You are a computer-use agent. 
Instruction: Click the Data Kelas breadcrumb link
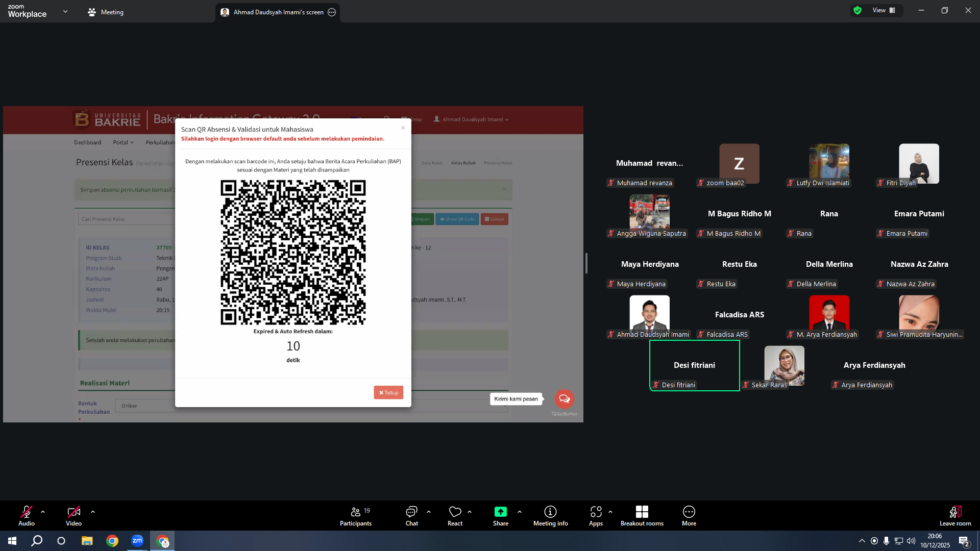(432, 163)
